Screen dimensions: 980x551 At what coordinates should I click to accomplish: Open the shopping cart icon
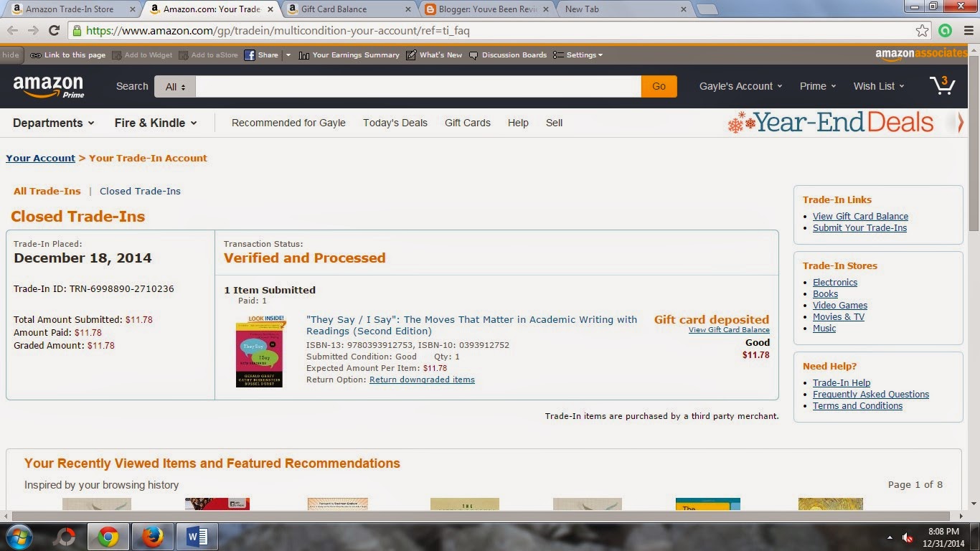pyautogui.click(x=942, y=85)
